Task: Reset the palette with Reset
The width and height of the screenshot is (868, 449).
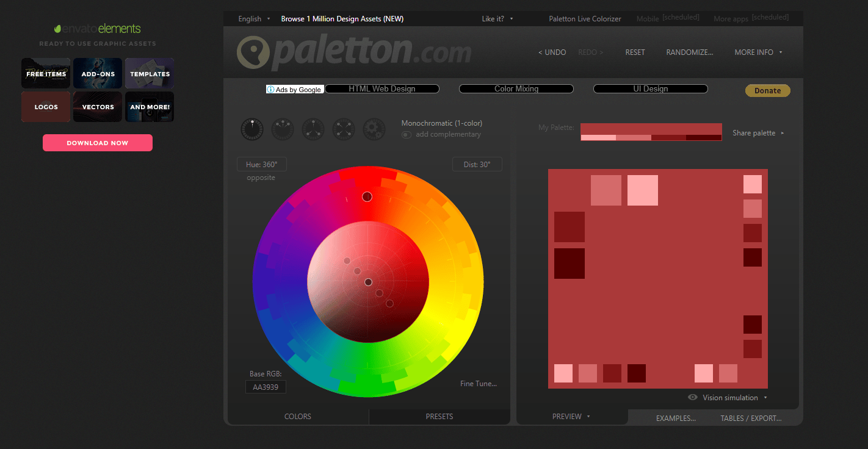Action: [635, 52]
